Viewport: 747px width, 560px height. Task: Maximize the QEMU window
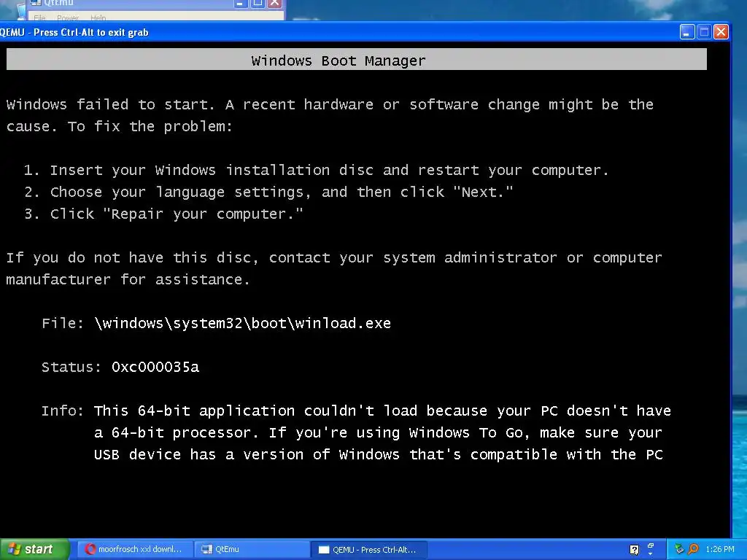click(704, 32)
